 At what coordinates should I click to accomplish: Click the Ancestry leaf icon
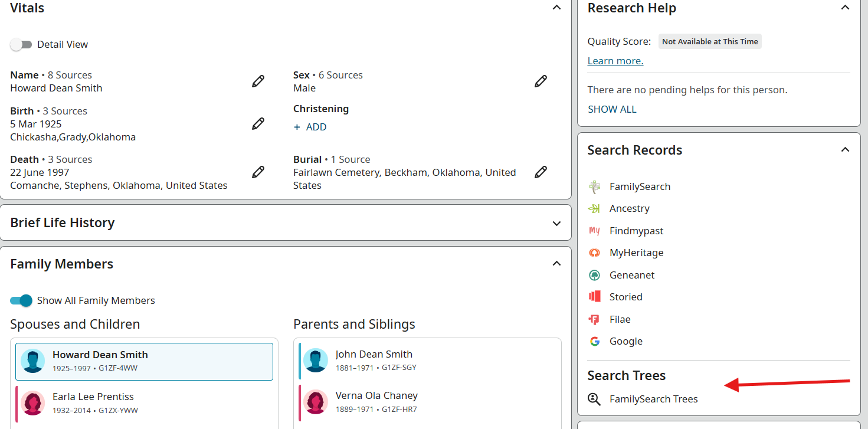coord(594,208)
